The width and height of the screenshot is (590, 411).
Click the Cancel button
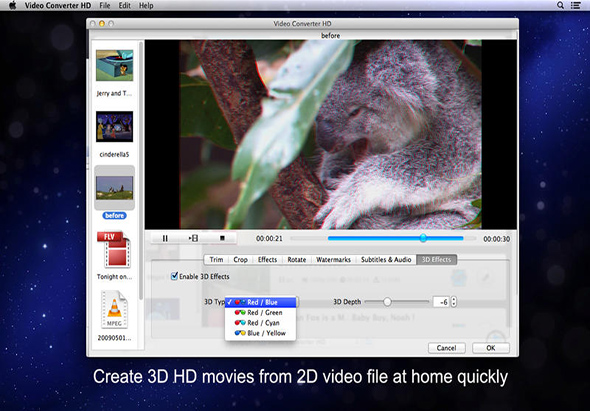tap(447, 348)
